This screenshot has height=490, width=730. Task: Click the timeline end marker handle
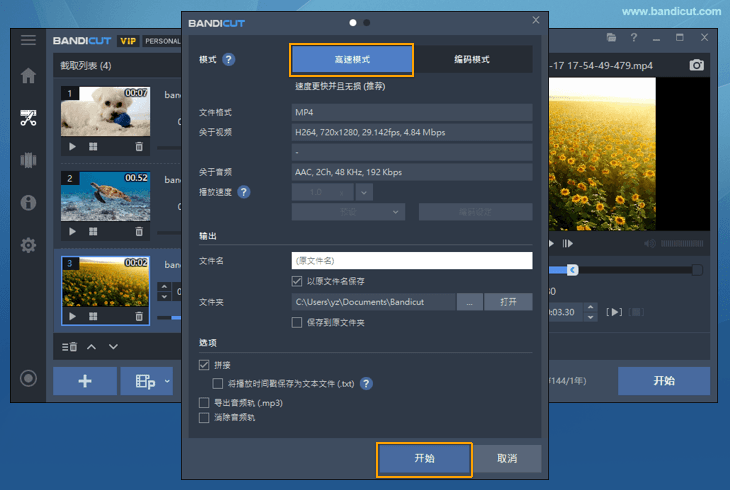pyautogui.click(x=697, y=270)
